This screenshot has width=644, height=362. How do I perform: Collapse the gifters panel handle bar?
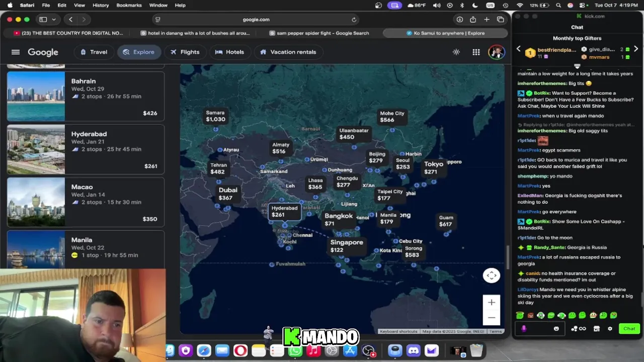click(x=577, y=66)
